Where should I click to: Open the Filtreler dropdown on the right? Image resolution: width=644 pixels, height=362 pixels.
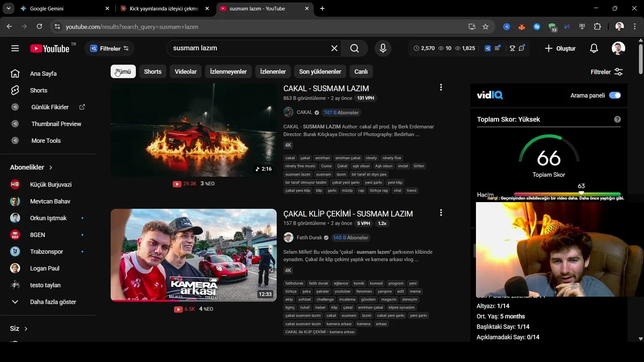pos(607,72)
